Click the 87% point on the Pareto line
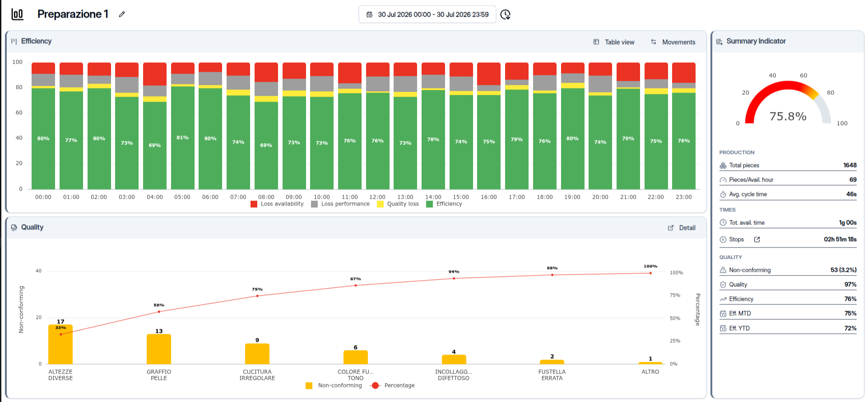Screen dimensions: 868x402 click(356, 285)
